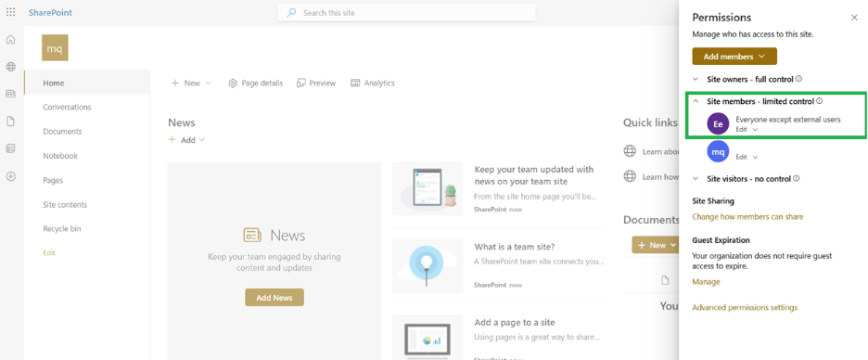Click the mq member avatar circle

tap(718, 151)
